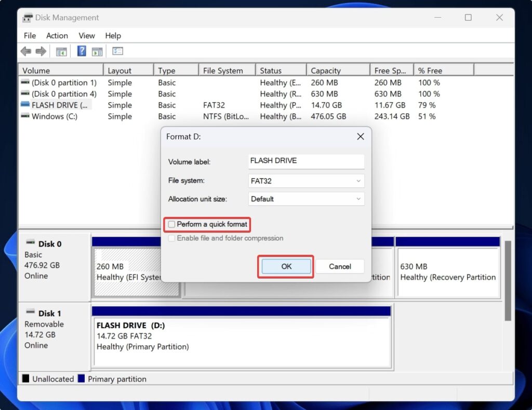Check Enable file and folder compression
This screenshot has height=410, width=532.
point(172,238)
